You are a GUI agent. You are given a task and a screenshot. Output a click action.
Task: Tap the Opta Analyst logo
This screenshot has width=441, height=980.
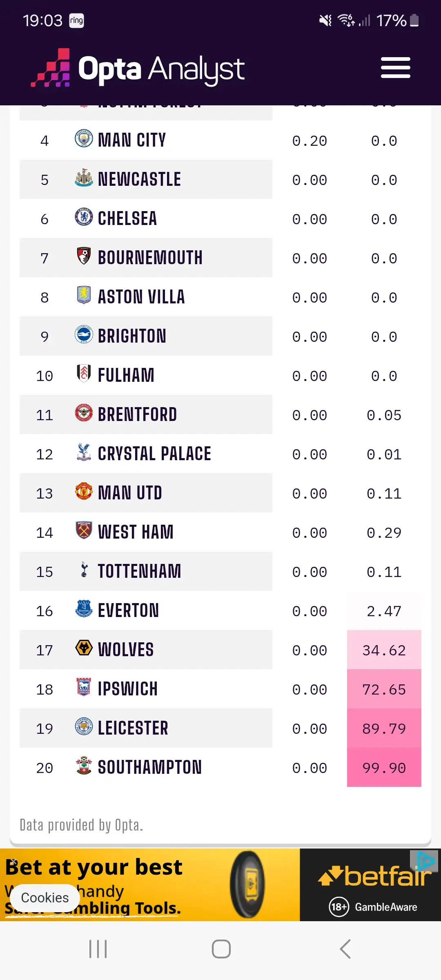click(138, 69)
